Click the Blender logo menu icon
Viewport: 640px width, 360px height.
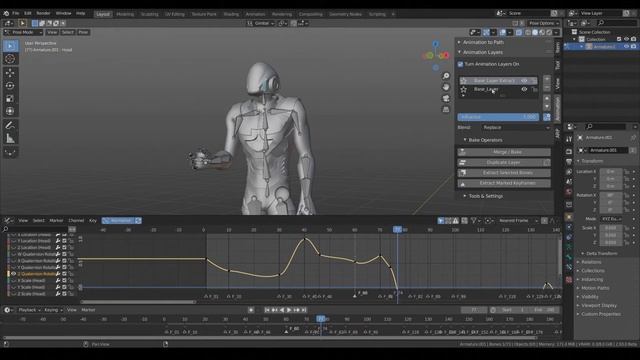click(x=6, y=13)
